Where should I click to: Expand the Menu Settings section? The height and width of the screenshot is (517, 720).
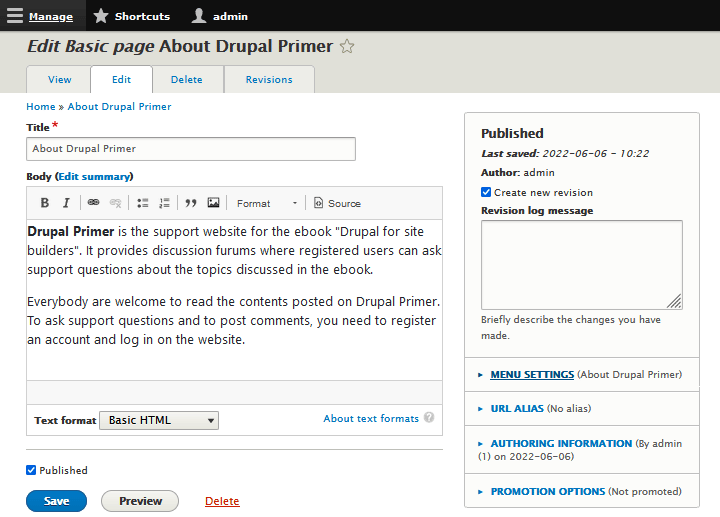click(532, 375)
